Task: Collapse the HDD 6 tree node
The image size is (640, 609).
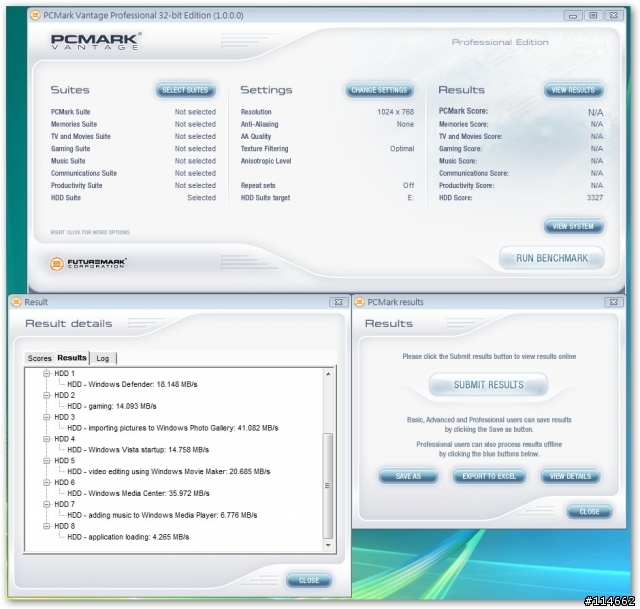Action: click(47, 482)
